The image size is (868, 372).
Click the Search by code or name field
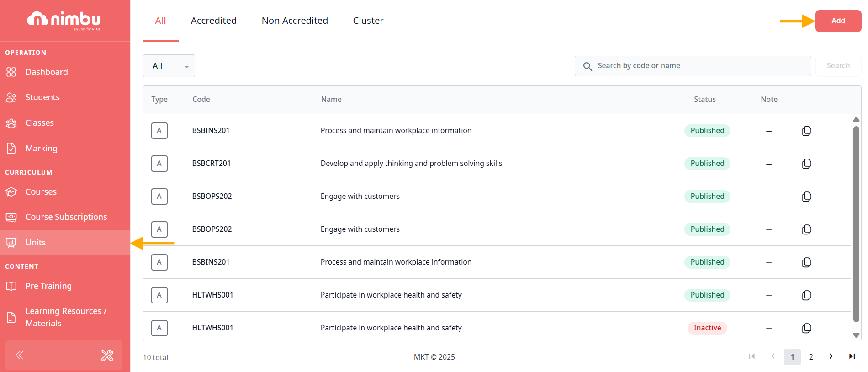[699, 66]
